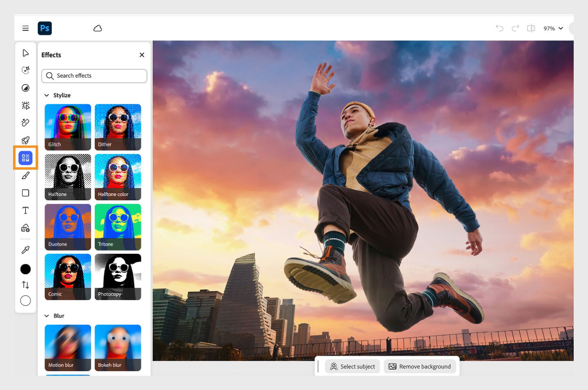Click the Remove background button
The width and height of the screenshot is (588, 390).
pyautogui.click(x=420, y=367)
